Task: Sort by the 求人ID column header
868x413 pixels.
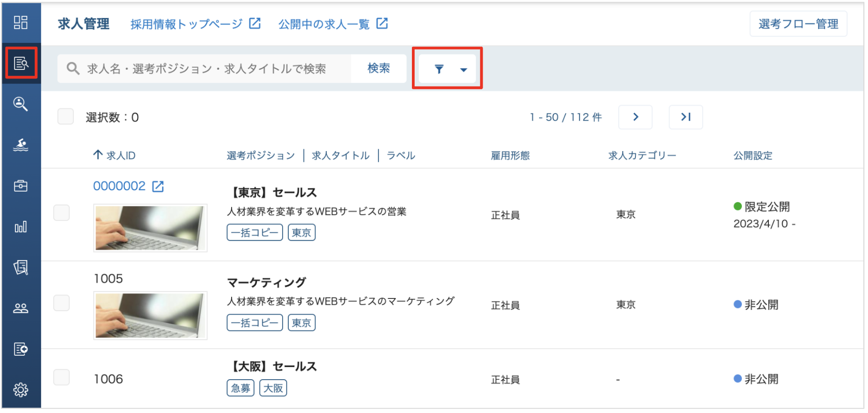Action: 114,156
